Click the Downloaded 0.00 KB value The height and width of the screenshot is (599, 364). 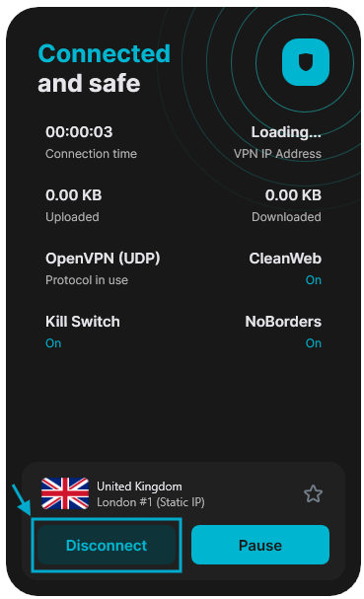click(x=293, y=195)
